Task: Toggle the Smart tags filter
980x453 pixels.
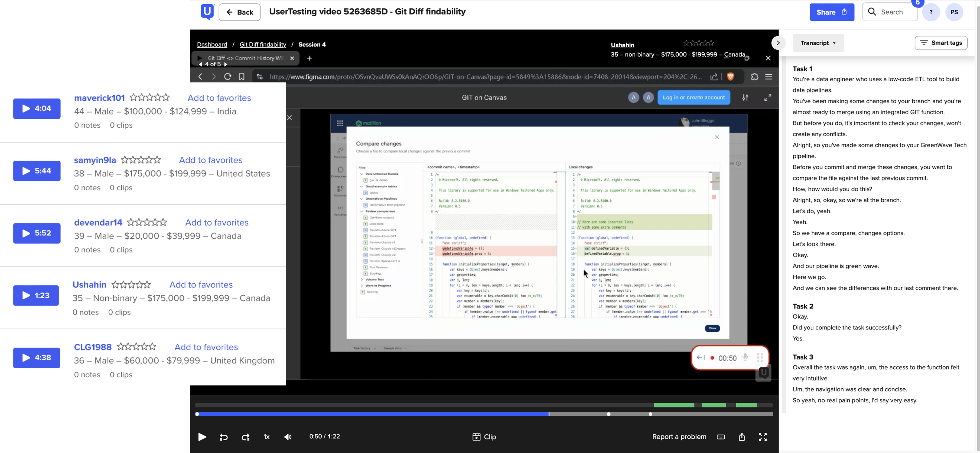Action: point(940,42)
